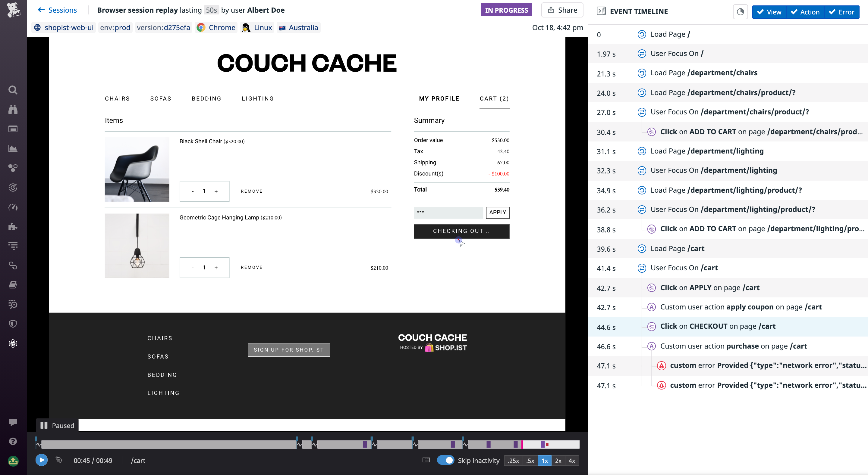868x475 pixels.
Task: Set playback speed to .25x
Action: [513, 461]
